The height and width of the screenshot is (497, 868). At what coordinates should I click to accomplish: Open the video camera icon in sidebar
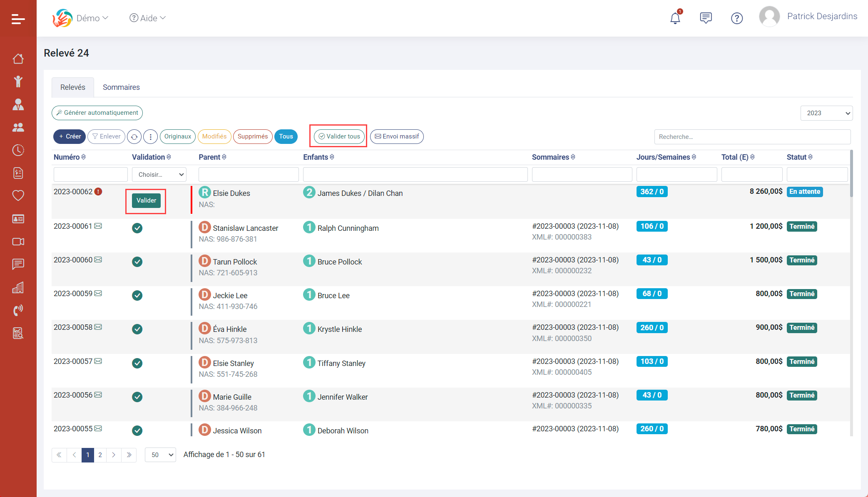click(18, 242)
